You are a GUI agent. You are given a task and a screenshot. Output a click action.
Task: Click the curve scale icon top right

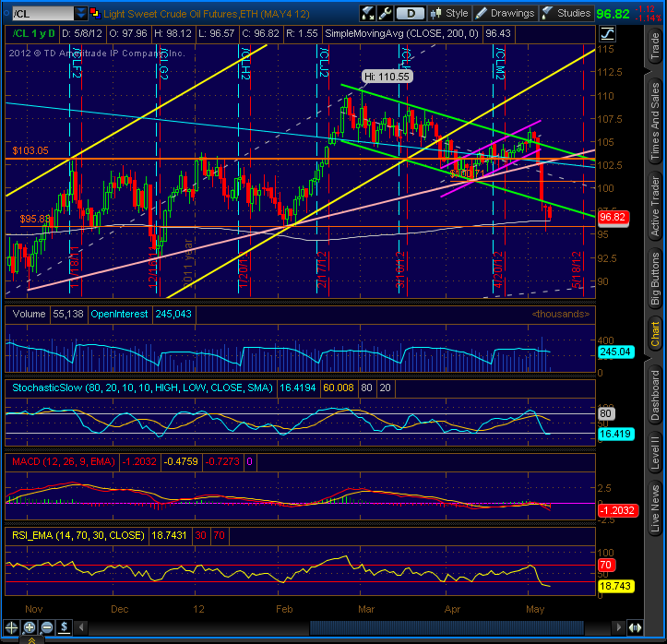click(x=607, y=33)
